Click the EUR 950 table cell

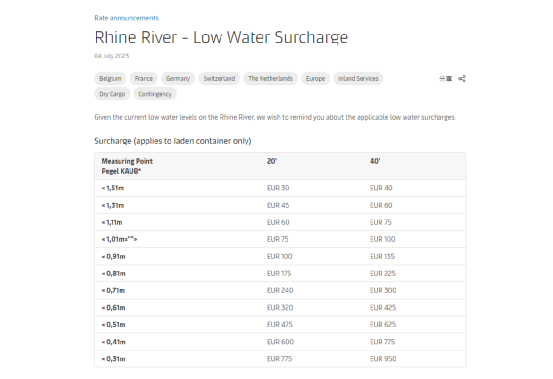tap(383, 359)
